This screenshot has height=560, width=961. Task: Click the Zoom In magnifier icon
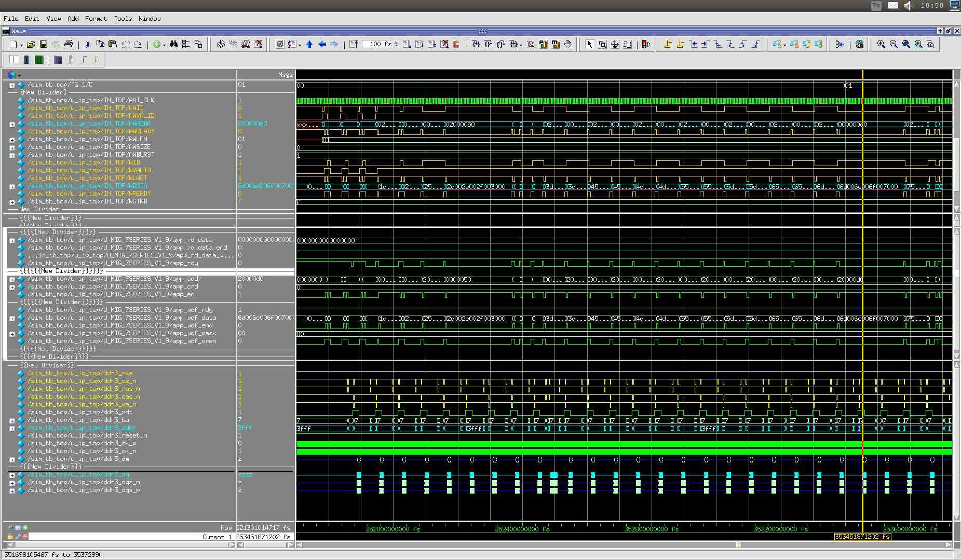[x=881, y=45]
